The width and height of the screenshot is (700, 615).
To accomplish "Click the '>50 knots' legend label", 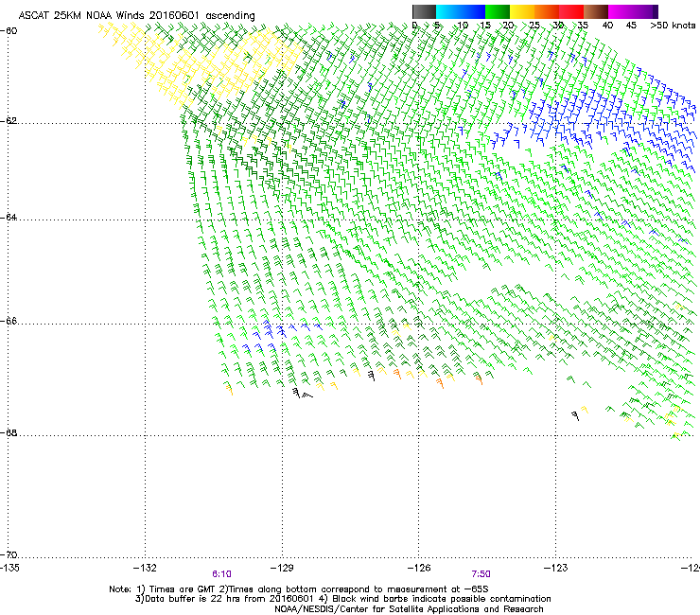I will (673, 26).
